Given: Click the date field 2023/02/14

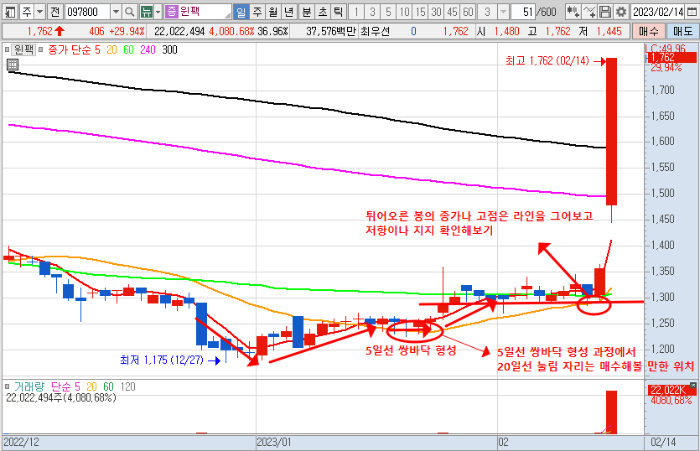Looking at the screenshot, I should pos(658,12).
